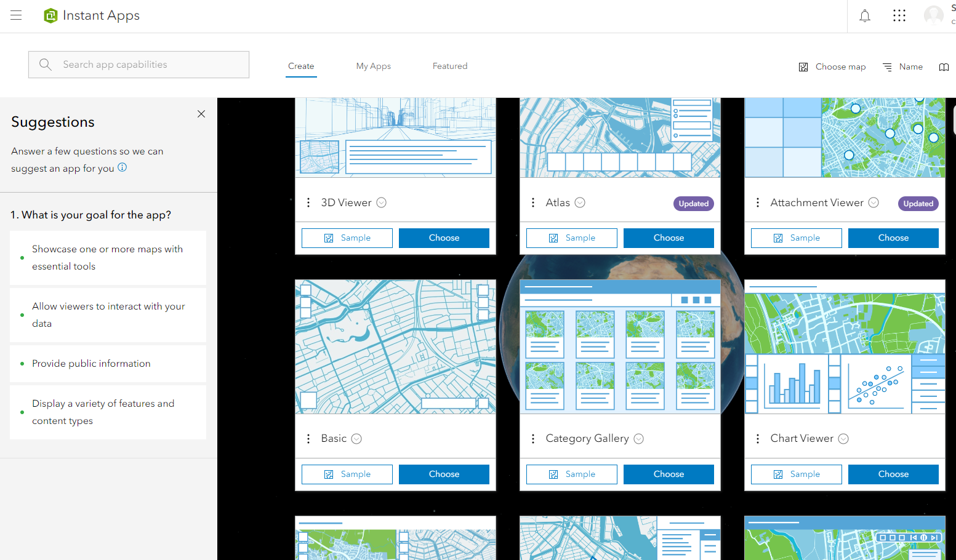The width and height of the screenshot is (956, 560).
Task: Select 'Allow viewers to interact with your data'
Action: click(108, 314)
